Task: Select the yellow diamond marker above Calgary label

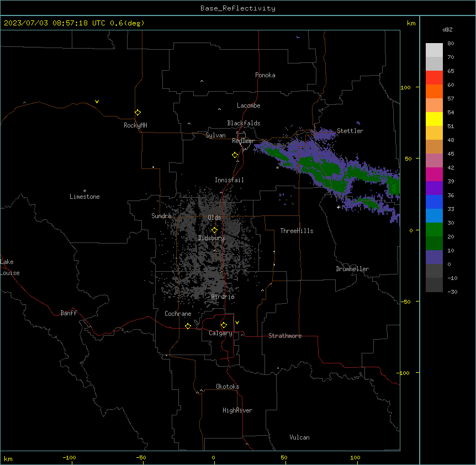Action: pos(224,325)
